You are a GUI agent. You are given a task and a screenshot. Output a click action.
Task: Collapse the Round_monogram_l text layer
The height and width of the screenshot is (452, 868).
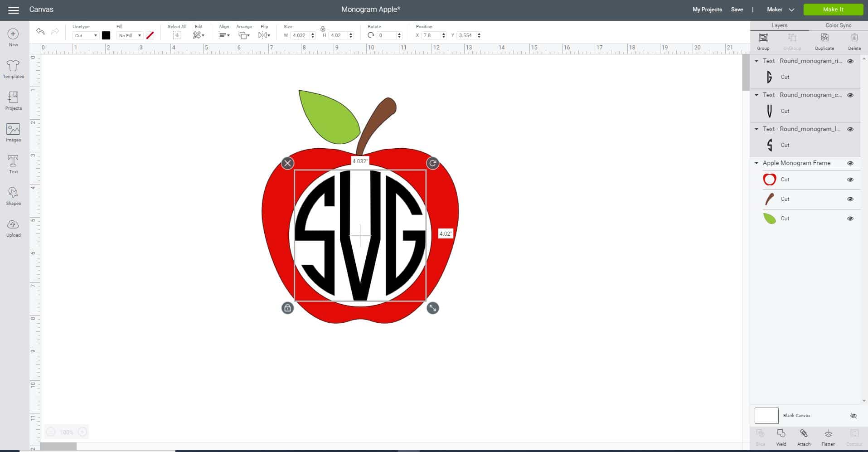(756, 129)
